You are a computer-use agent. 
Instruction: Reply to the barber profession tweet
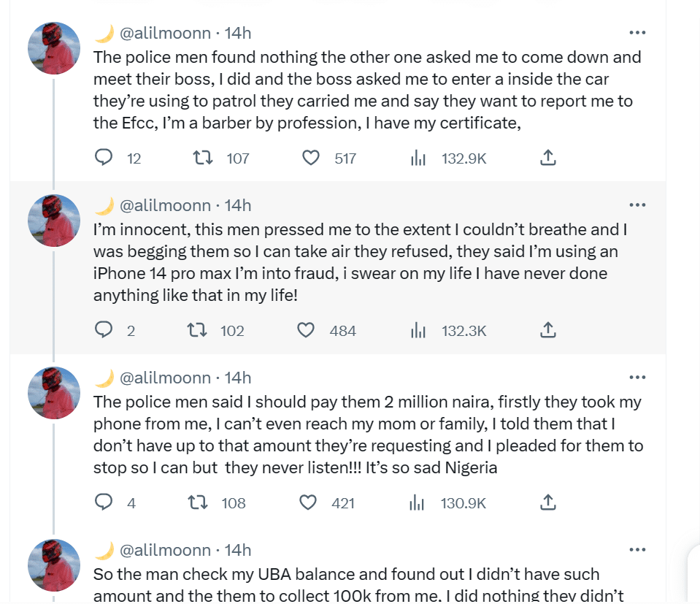104,158
